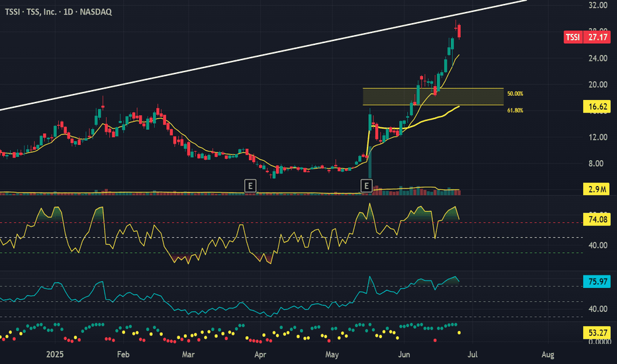Viewport: 617px width, 364px height.
Task: Click the 32.00 price axis label
Action: point(598,5)
